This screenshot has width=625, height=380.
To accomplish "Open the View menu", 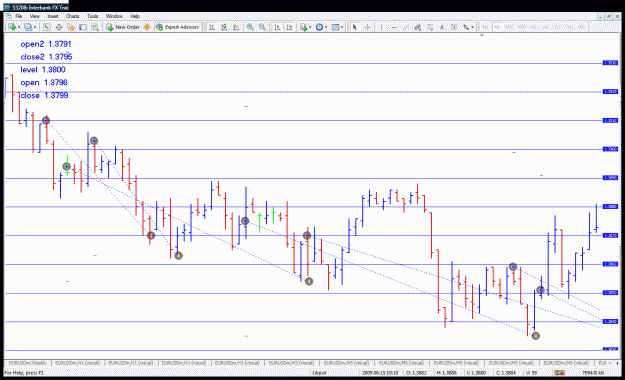I will click(35, 16).
